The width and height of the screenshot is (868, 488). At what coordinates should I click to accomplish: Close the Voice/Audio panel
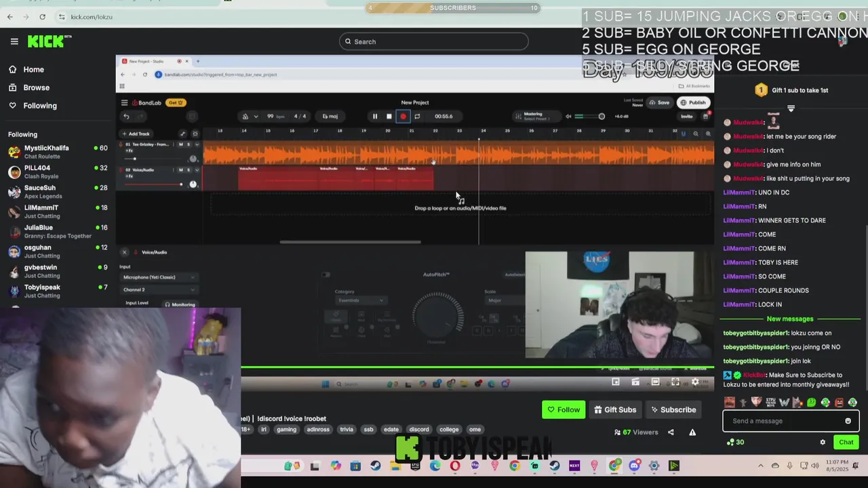(x=124, y=252)
